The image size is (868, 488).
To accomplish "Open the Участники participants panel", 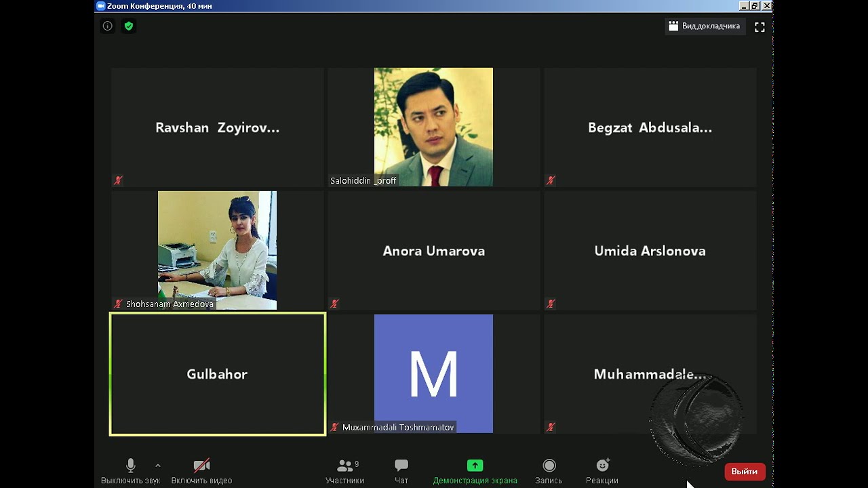I will pyautogui.click(x=344, y=471).
